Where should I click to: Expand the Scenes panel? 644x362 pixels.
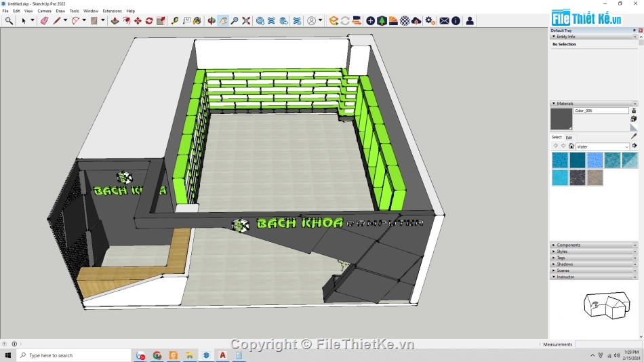[554, 270]
